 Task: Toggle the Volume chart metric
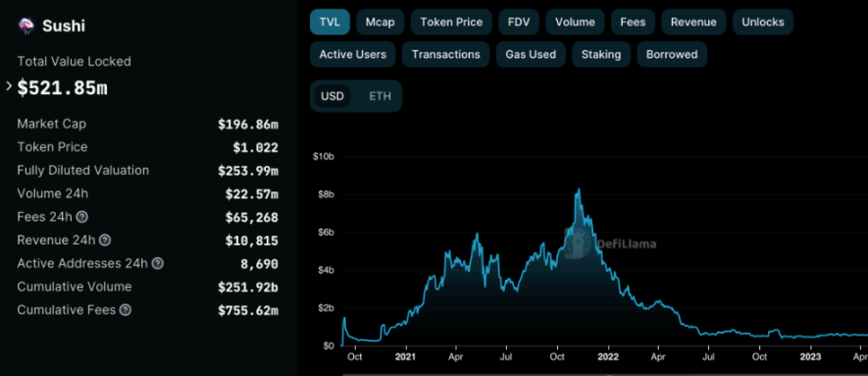click(575, 23)
